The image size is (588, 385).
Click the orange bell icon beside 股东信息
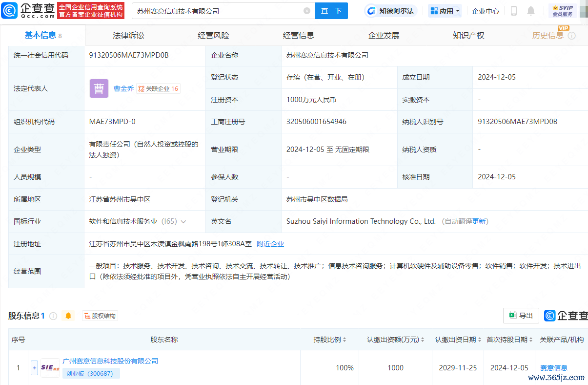point(68,316)
